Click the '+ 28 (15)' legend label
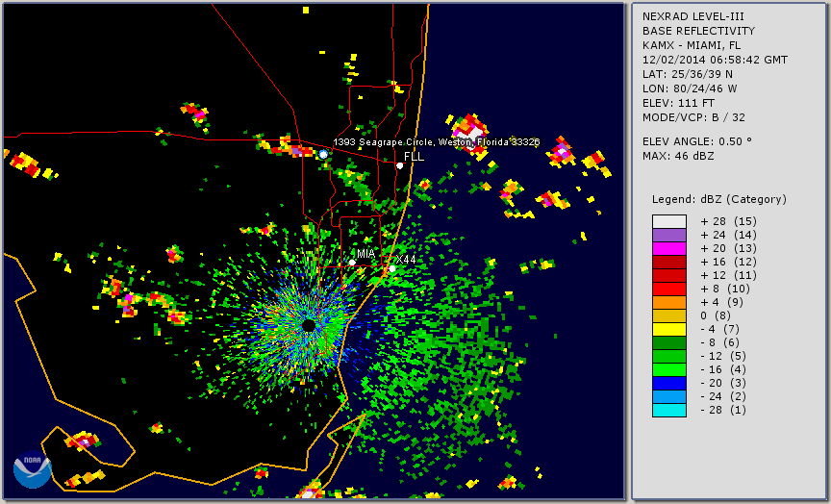831x504 pixels. [x=729, y=221]
